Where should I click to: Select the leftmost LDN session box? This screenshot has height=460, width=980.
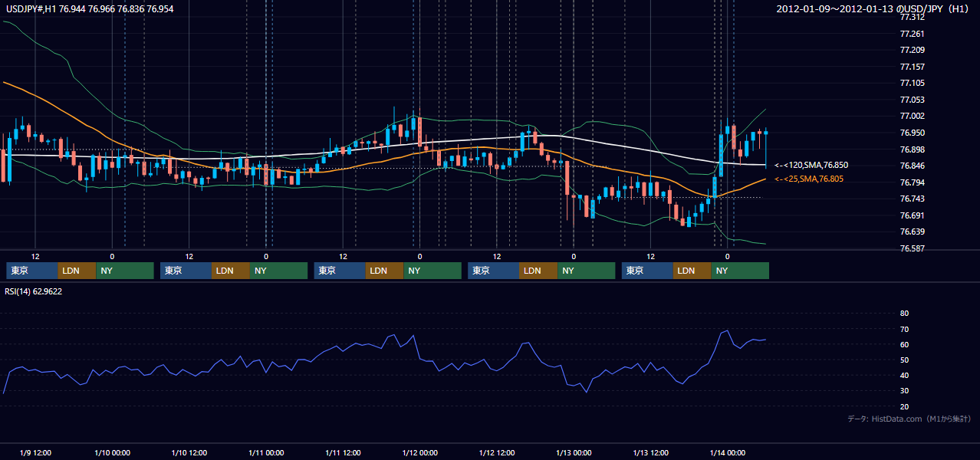(x=77, y=271)
